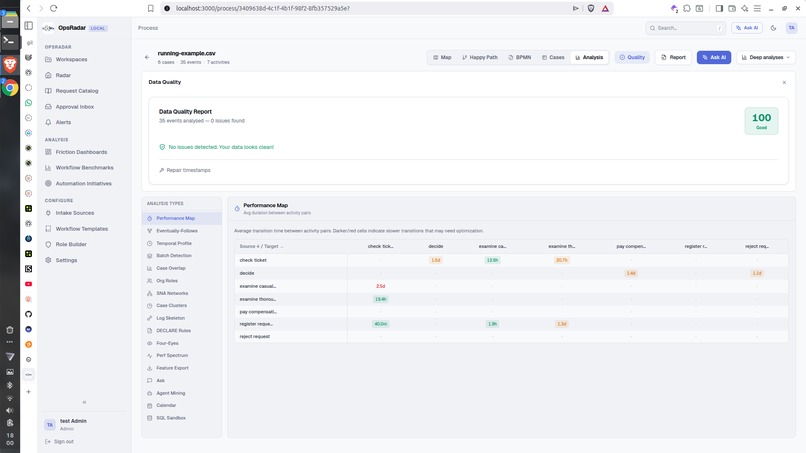This screenshot has width=806, height=453.
Task: Select Ask analysis type
Action: tap(181, 380)
